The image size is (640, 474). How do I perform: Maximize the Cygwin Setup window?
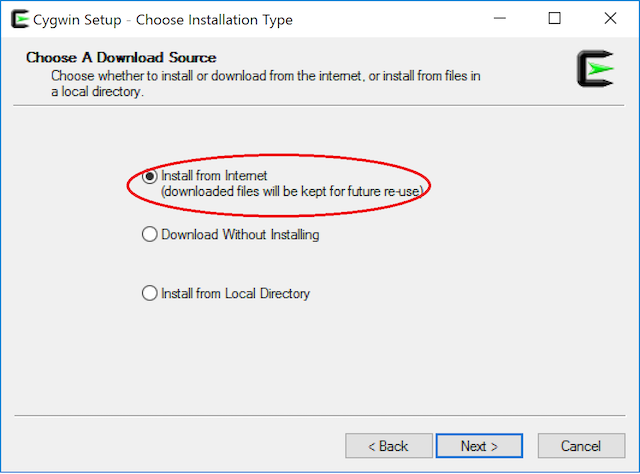555,19
